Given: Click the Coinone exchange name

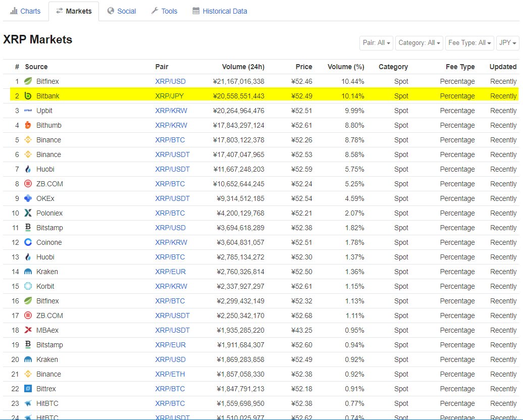Looking at the screenshot, I should click(x=49, y=242).
